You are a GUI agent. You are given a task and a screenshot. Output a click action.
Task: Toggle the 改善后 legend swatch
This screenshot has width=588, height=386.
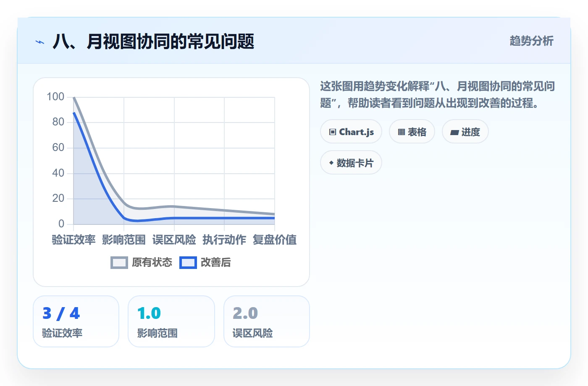pyautogui.click(x=188, y=263)
